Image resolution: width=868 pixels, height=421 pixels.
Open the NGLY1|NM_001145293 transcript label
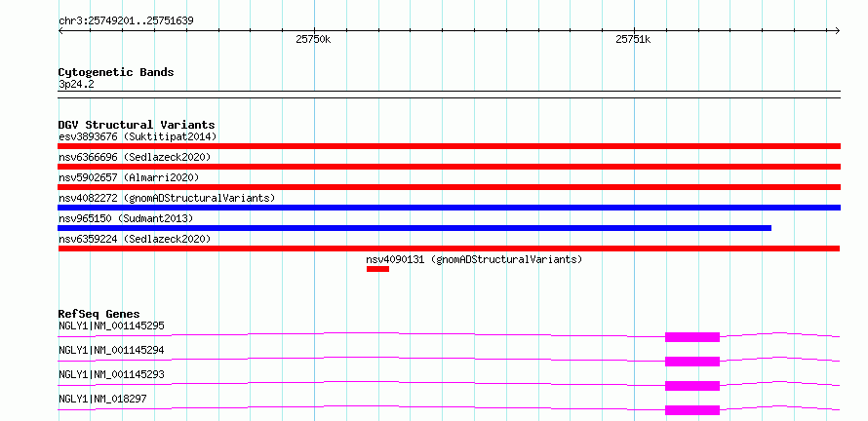(111, 374)
